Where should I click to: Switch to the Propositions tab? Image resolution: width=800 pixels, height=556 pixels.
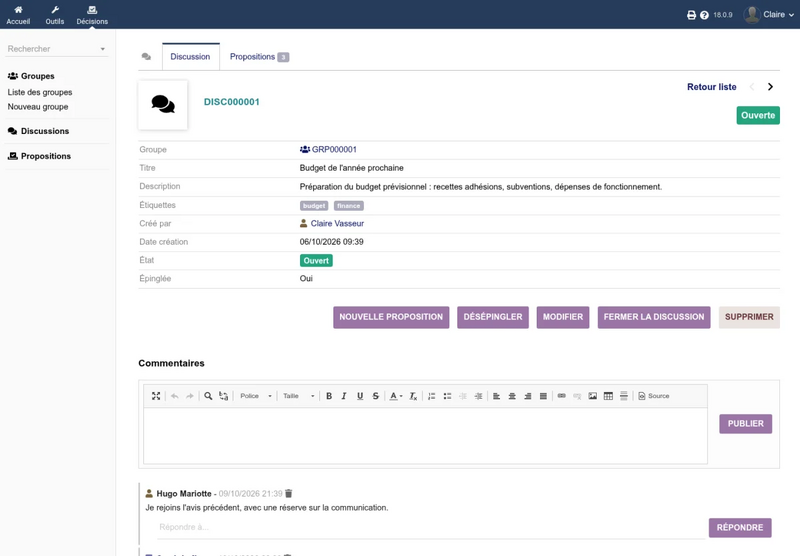click(259, 57)
